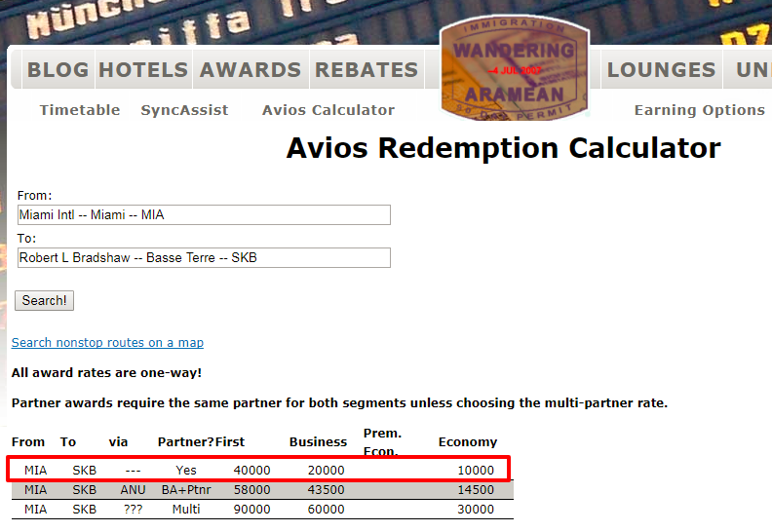Open the SyncAssist link
This screenshot has height=532, width=772.
[184, 110]
